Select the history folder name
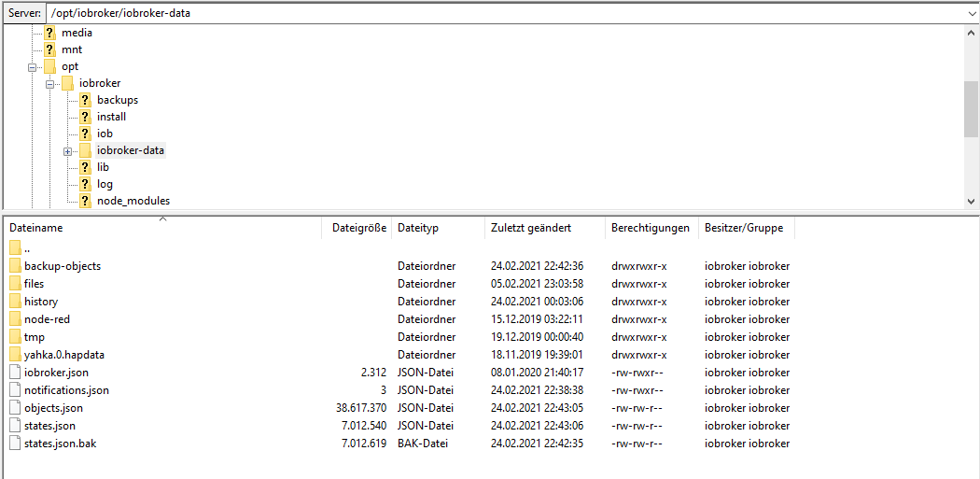This screenshot has width=980, height=479. click(41, 302)
